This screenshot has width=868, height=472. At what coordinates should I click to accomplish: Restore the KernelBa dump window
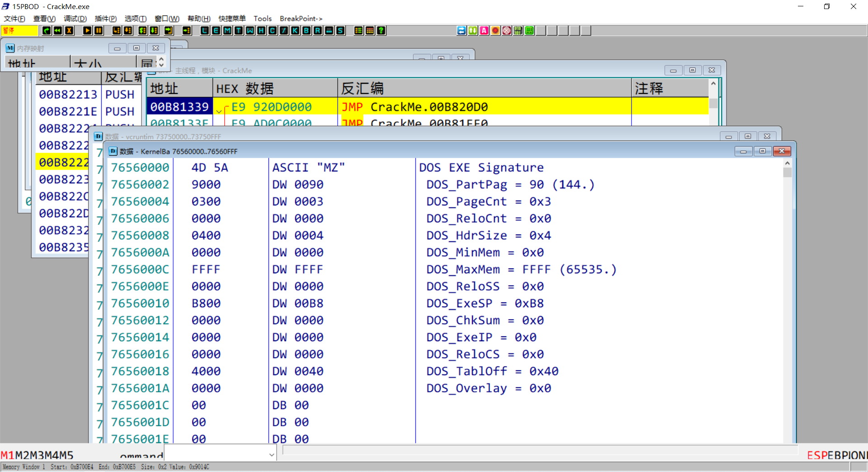tap(762, 151)
